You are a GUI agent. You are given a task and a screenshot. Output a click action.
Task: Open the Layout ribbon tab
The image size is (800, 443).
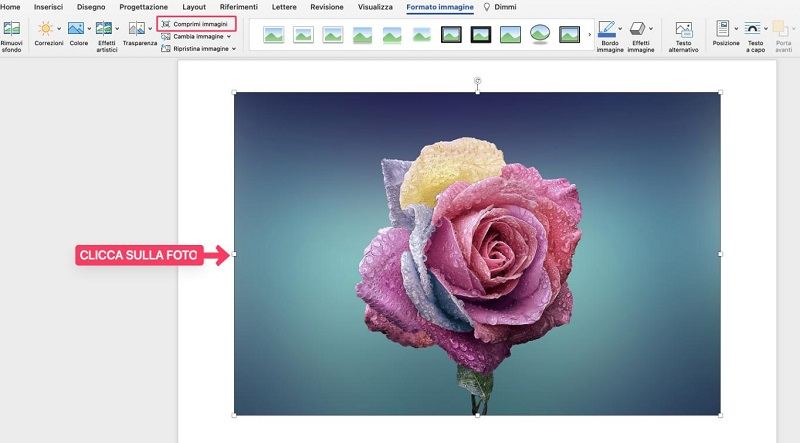(x=194, y=7)
